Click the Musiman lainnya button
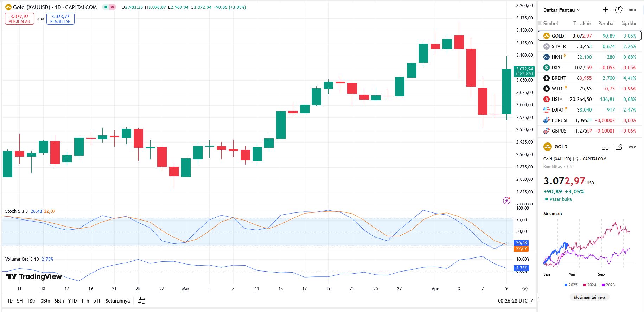 click(x=589, y=297)
